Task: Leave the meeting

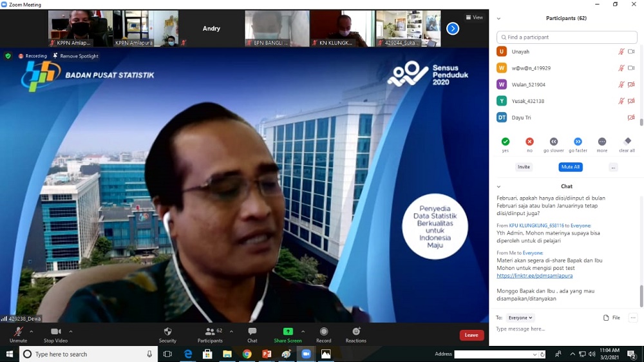Action: tap(471, 336)
